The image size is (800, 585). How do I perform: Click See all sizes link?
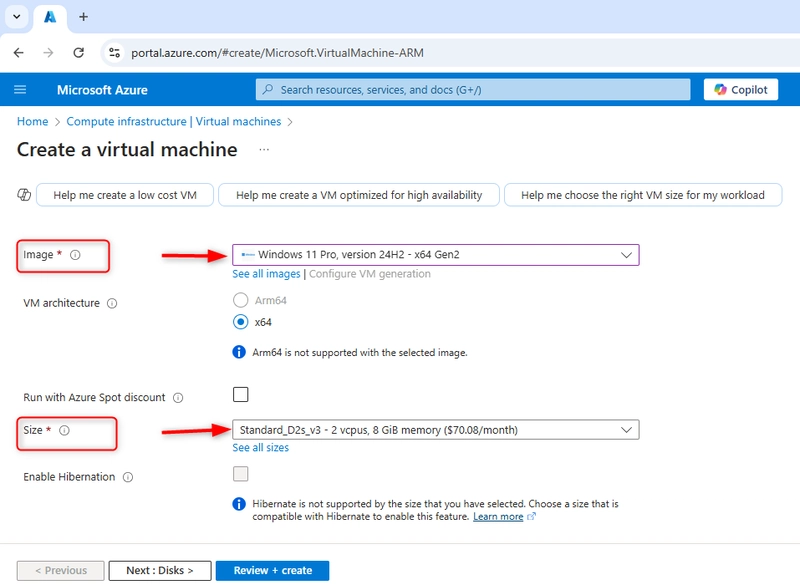point(260,447)
